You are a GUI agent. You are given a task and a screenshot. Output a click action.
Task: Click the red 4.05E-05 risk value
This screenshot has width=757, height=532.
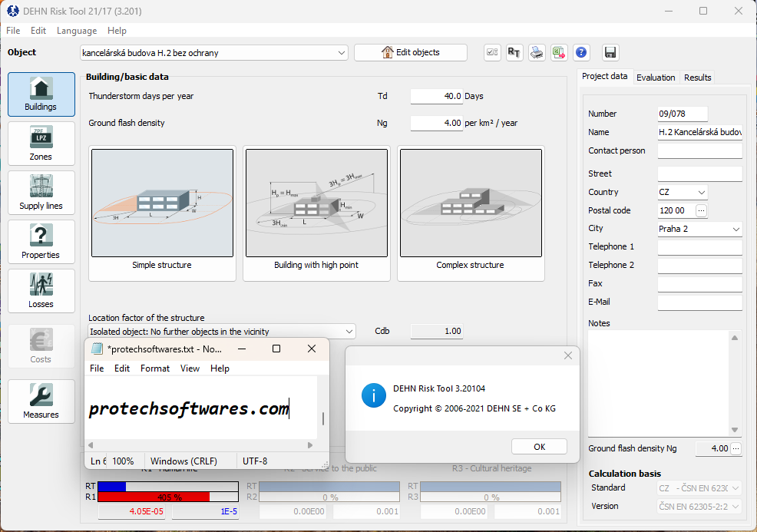coord(132,512)
